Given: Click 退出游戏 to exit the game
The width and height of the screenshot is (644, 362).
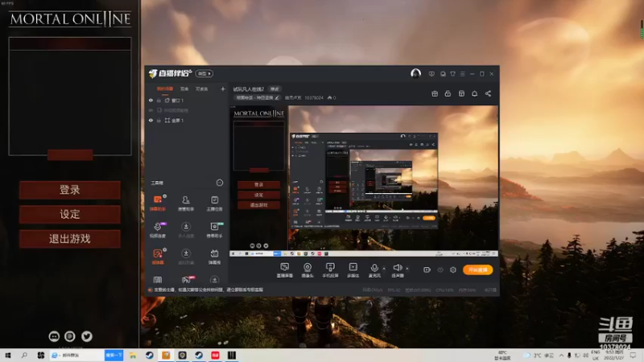Looking at the screenshot, I should (70, 239).
